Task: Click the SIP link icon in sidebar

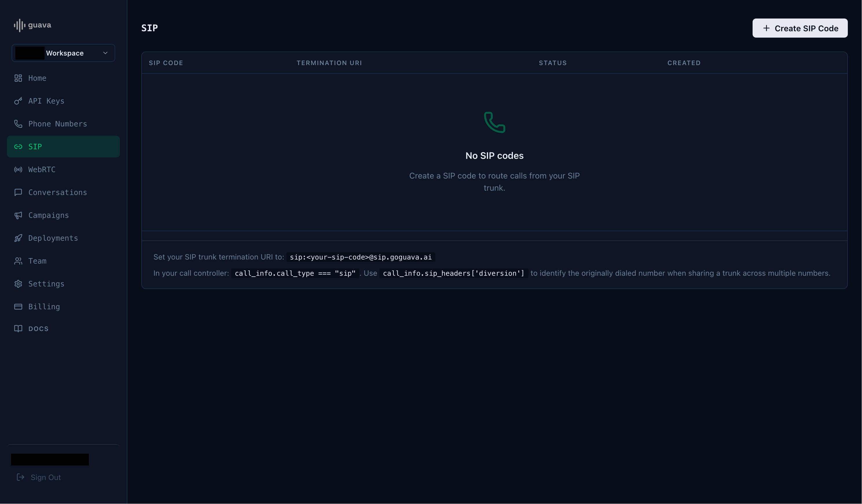Action: [18, 147]
